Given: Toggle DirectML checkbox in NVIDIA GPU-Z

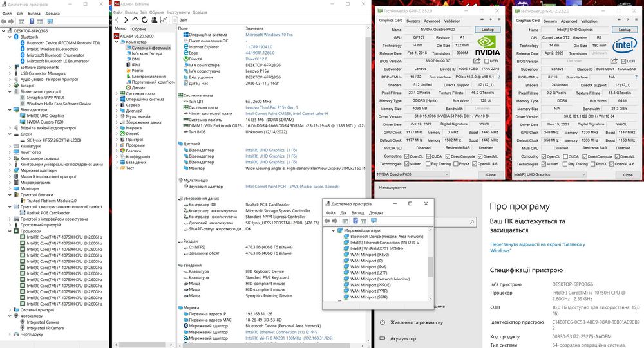Looking at the screenshot, I should 480,156.
